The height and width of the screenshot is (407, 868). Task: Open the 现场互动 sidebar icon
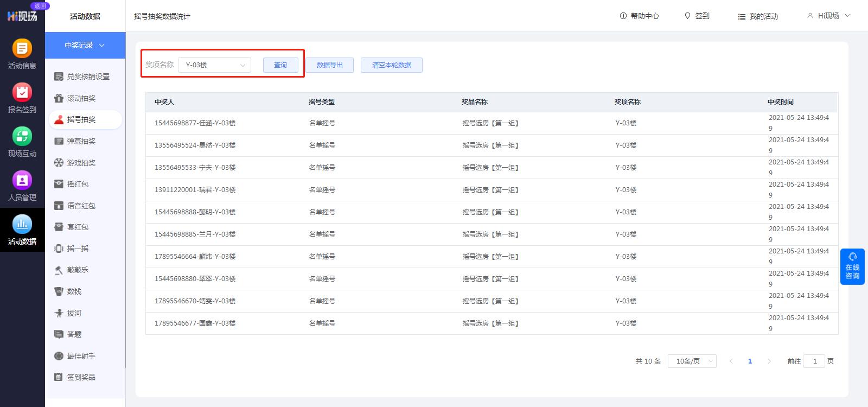pos(22,137)
